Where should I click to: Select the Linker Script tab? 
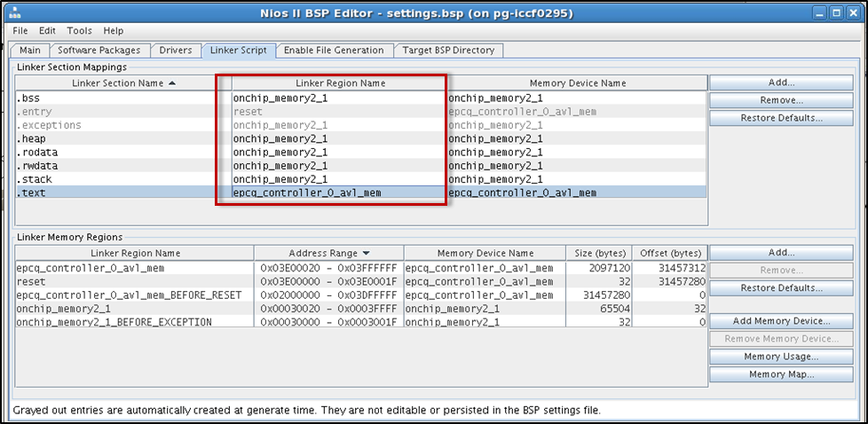click(239, 51)
